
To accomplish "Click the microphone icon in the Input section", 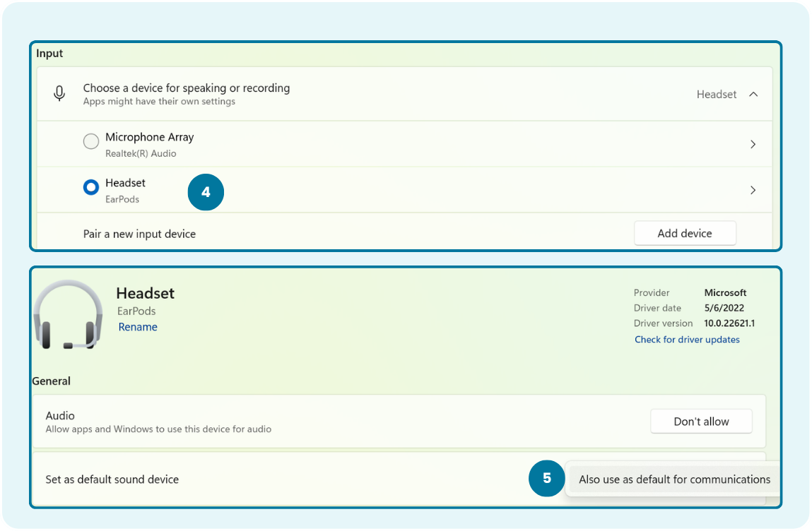I will click(x=60, y=94).
